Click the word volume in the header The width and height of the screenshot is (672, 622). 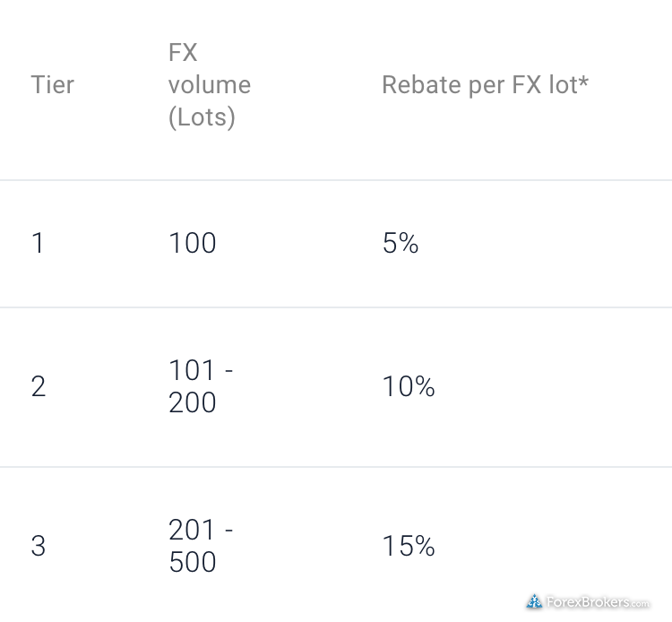[x=210, y=84]
